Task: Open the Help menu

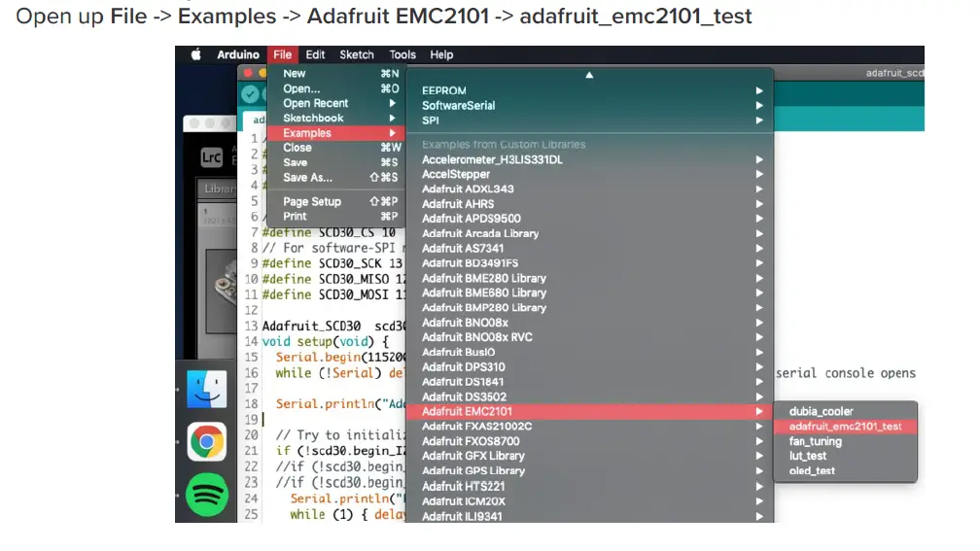Action: coord(441,55)
